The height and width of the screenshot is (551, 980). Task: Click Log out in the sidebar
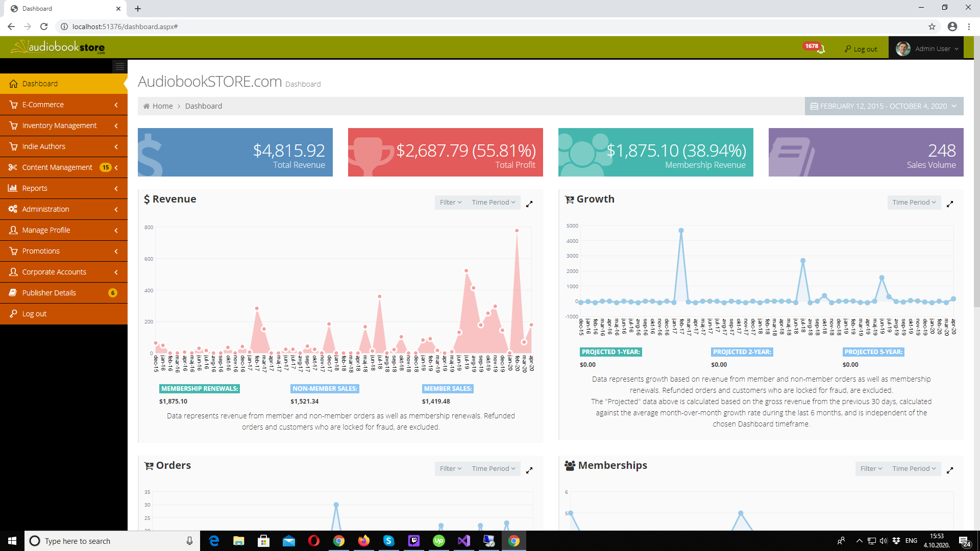[63, 314]
